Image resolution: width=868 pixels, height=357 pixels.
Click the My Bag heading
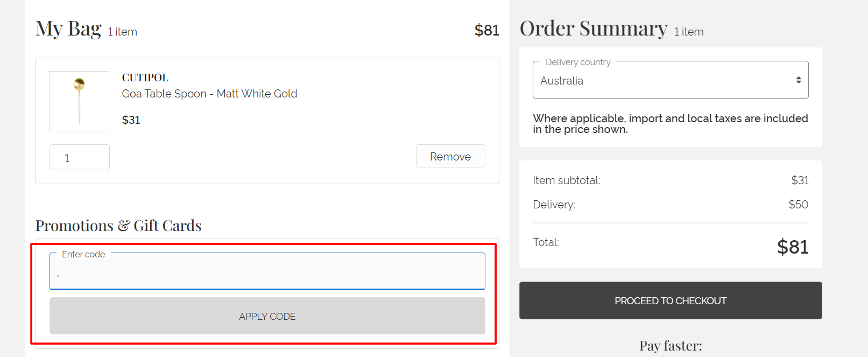(x=68, y=30)
